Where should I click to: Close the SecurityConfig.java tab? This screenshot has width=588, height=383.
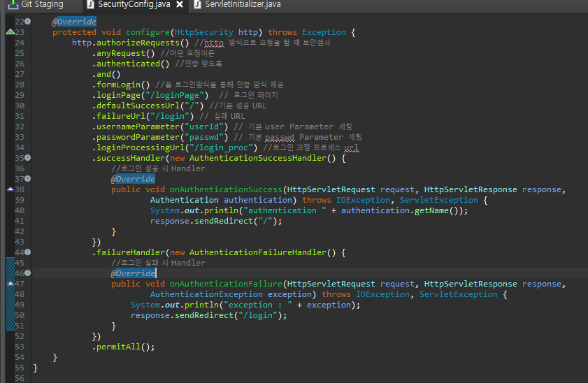pos(180,4)
